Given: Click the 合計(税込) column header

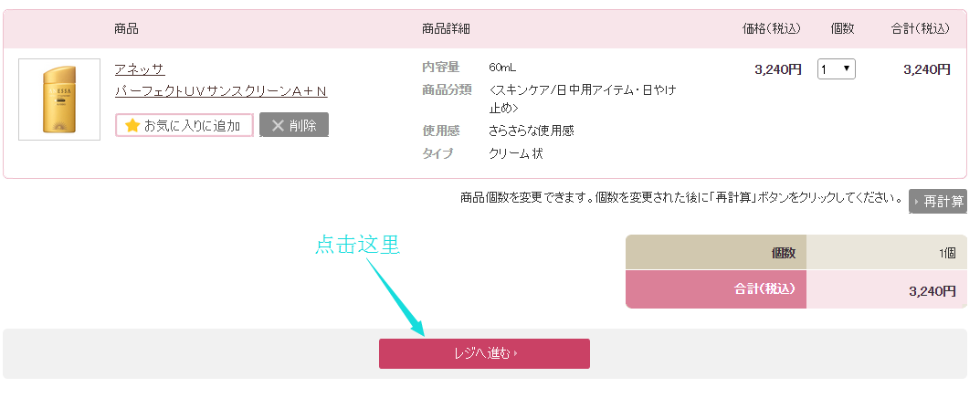Looking at the screenshot, I should pos(921,29).
